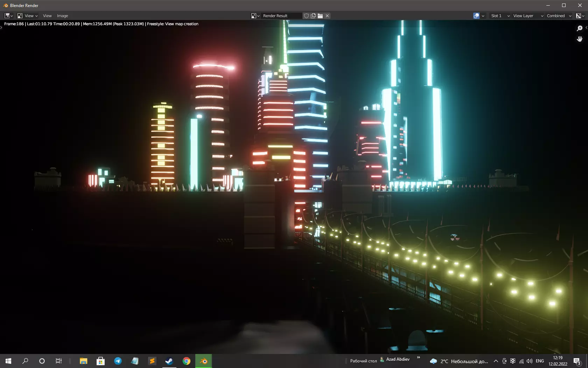Image resolution: width=588 pixels, height=368 pixels.
Task: Open the Wi-Fi network tray icon
Action: coord(521,361)
